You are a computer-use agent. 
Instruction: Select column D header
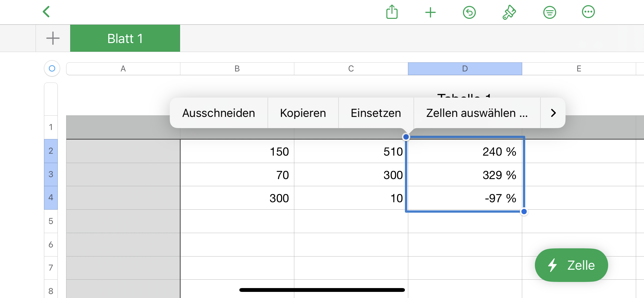coord(465,69)
